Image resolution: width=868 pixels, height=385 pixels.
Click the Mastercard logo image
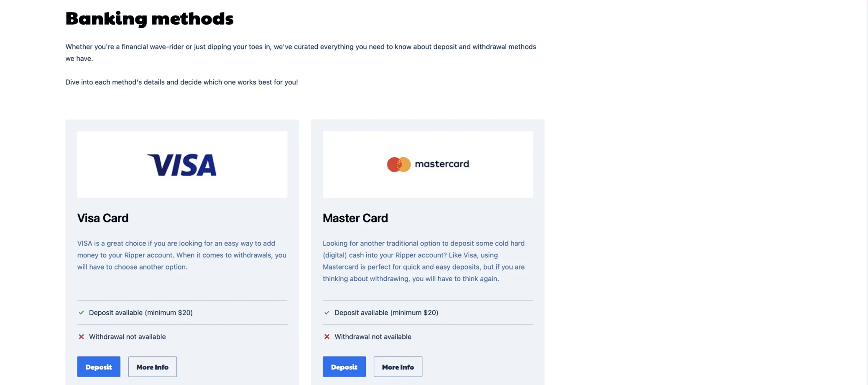click(428, 164)
